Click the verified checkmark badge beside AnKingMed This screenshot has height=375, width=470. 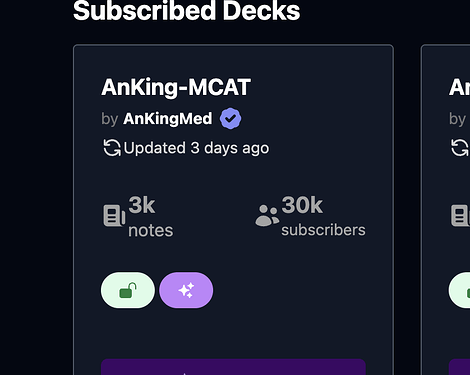230,118
